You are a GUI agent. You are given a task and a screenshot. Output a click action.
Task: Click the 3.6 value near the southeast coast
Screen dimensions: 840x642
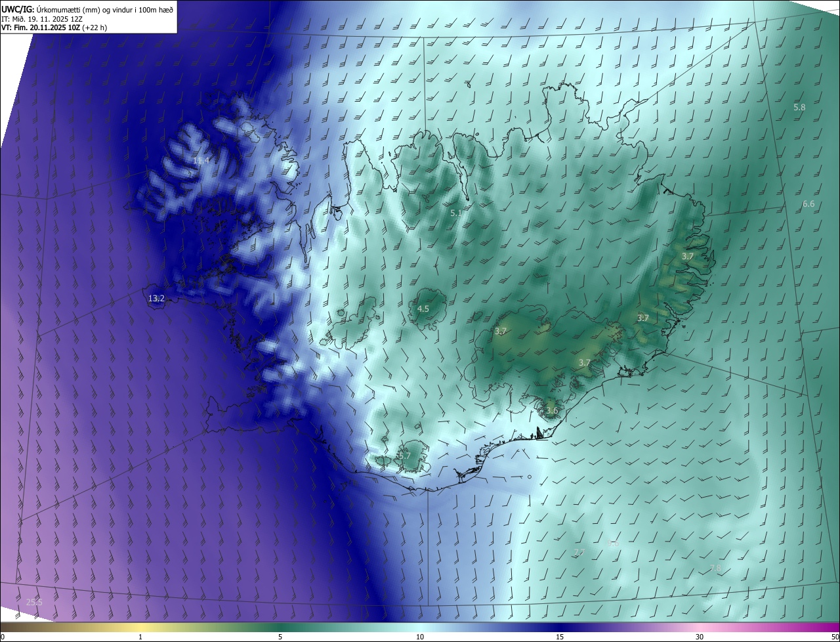click(552, 411)
